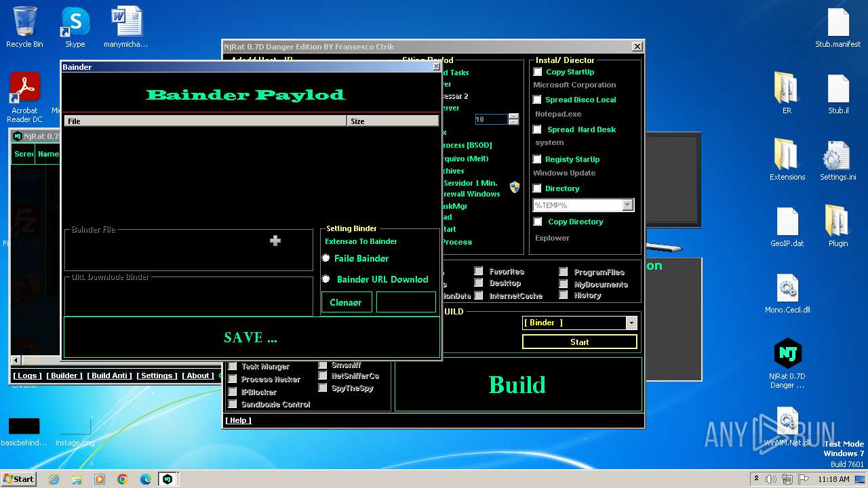Image resolution: width=868 pixels, height=488 pixels.
Task: Click the shield icon near Firewall Windows
Action: pyautogui.click(x=515, y=187)
